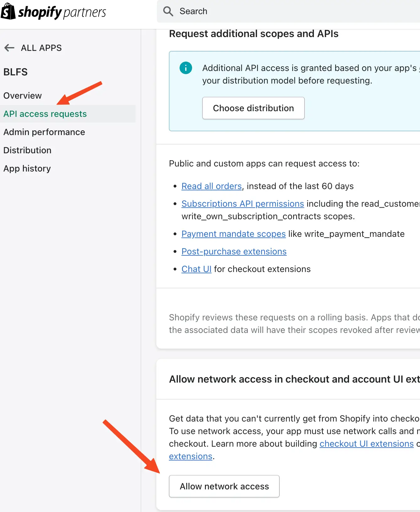Click the back arrow beside ALL APPS
The image size is (420, 512).
click(9, 48)
